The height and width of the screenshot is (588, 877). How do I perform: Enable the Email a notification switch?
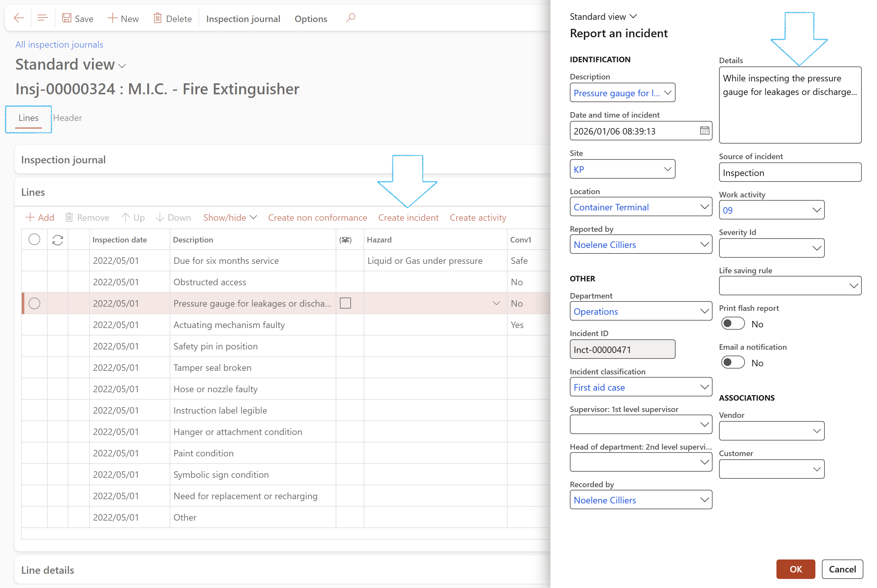[x=733, y=363]
